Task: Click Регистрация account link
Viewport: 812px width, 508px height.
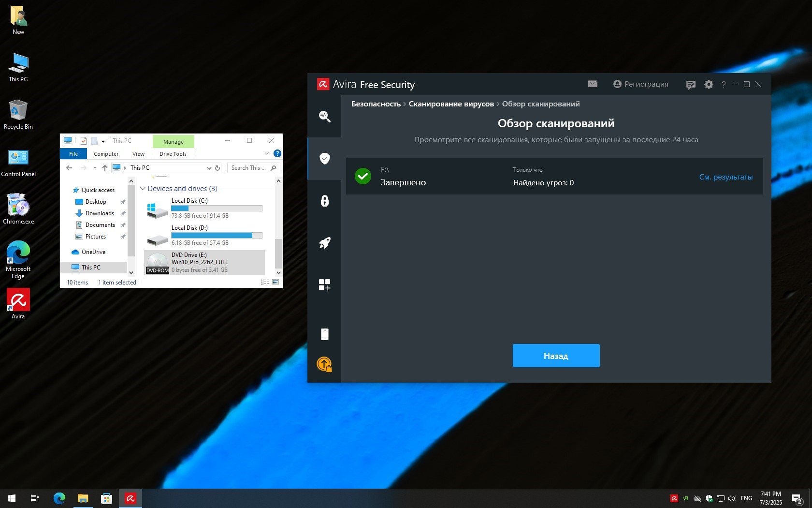Action: pyautogui.click(x=640, y=84)
